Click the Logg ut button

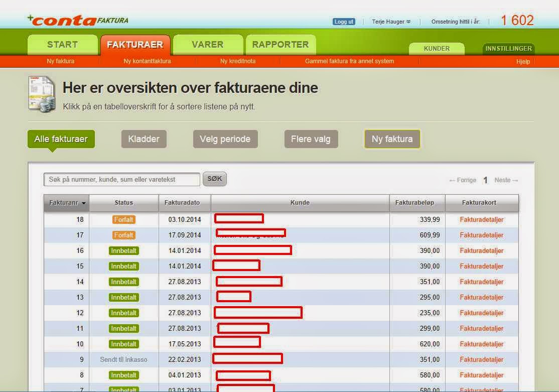click(343, 22)
